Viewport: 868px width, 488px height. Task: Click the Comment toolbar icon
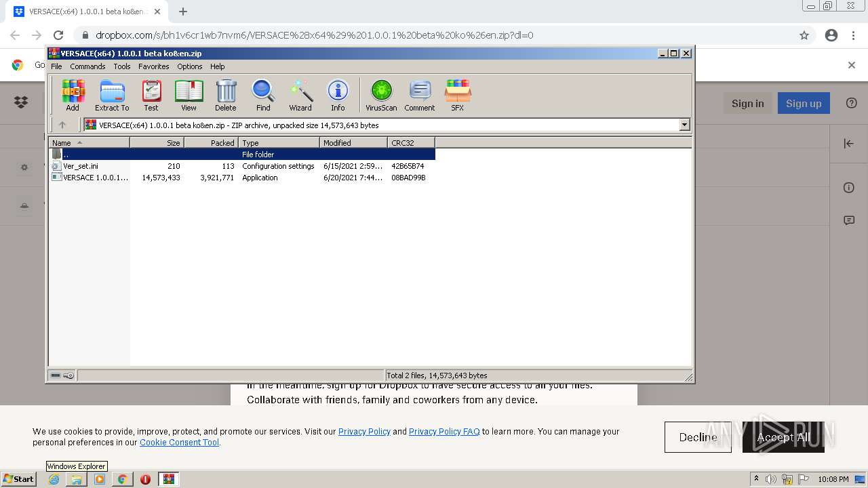(x=420, y=95)
